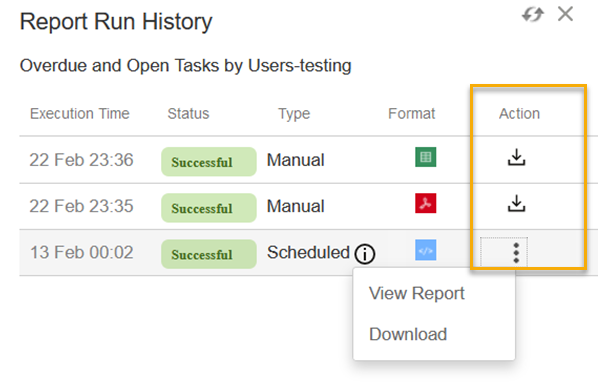598x388 pixels.
Task: Click the blue code format icon
Action: point(426,250)
